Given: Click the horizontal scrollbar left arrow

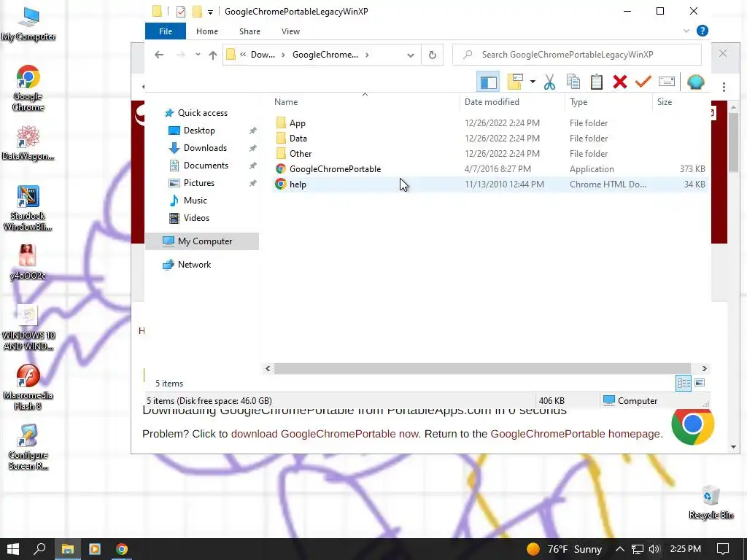Looking at the screenshot, I should click(268, 368).
